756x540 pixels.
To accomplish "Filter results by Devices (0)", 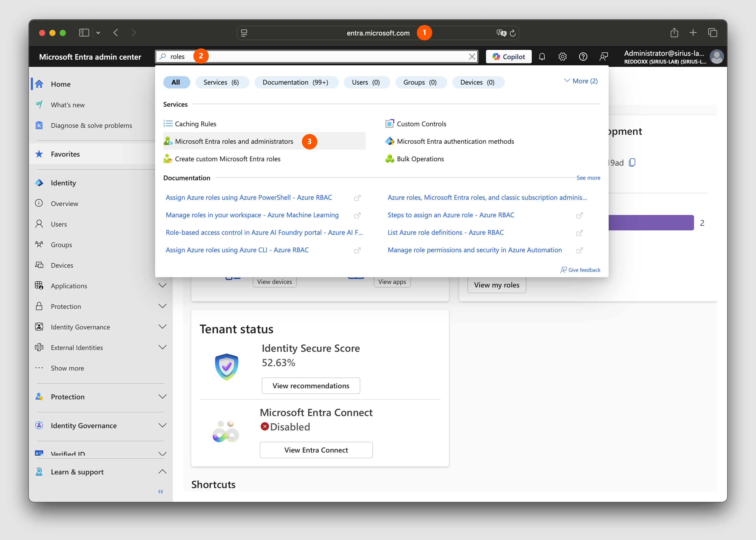I will [478, 82].
